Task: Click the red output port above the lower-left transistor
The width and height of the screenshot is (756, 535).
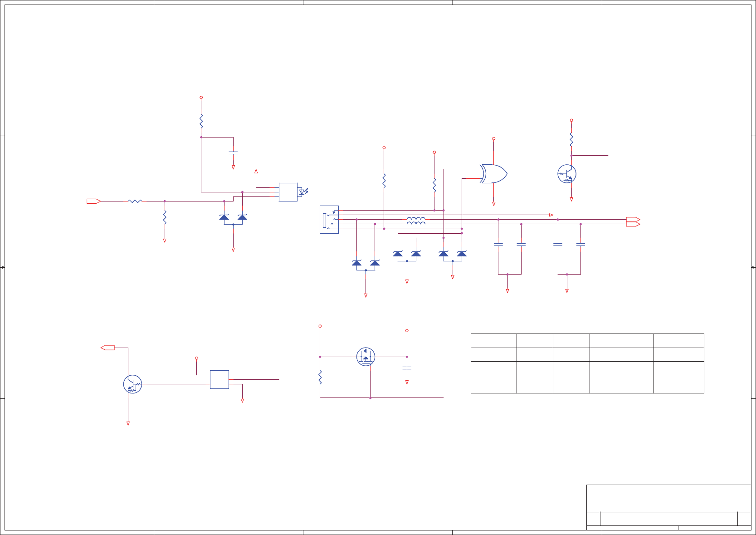Action: [107, 348]
